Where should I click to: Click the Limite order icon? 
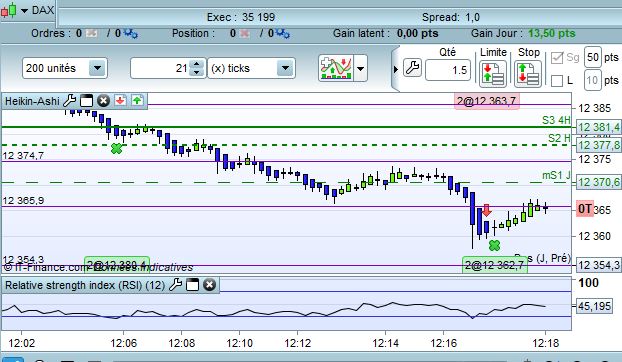[x=493, y=74]
